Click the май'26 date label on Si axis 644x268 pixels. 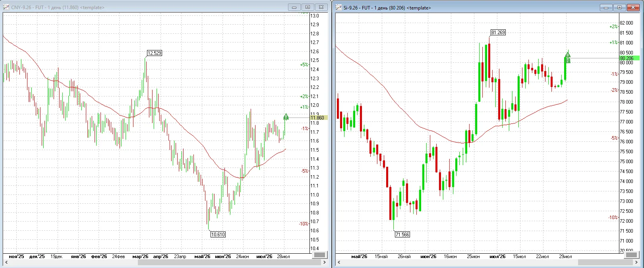[359, 256]
